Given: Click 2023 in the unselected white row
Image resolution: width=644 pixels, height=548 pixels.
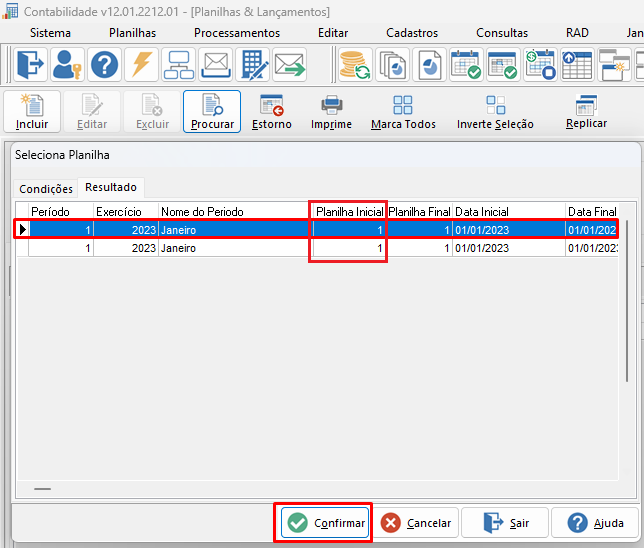Looking at the screenshot, I should (x=144, y=248).
